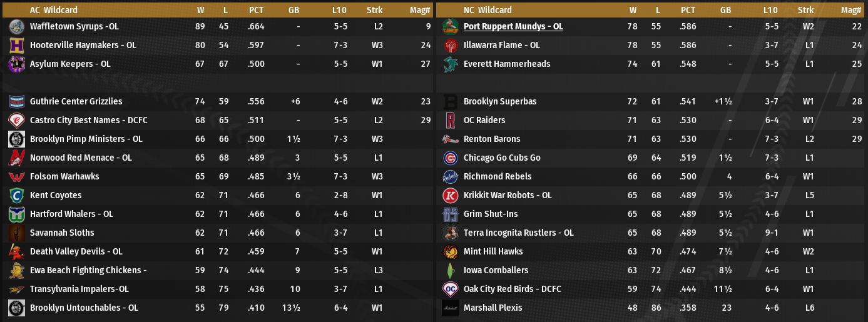The width and height of the screenshot is (868, 322).
Task: Click the Kent Coyotes team logo
Action: click(x=17, y=195)
